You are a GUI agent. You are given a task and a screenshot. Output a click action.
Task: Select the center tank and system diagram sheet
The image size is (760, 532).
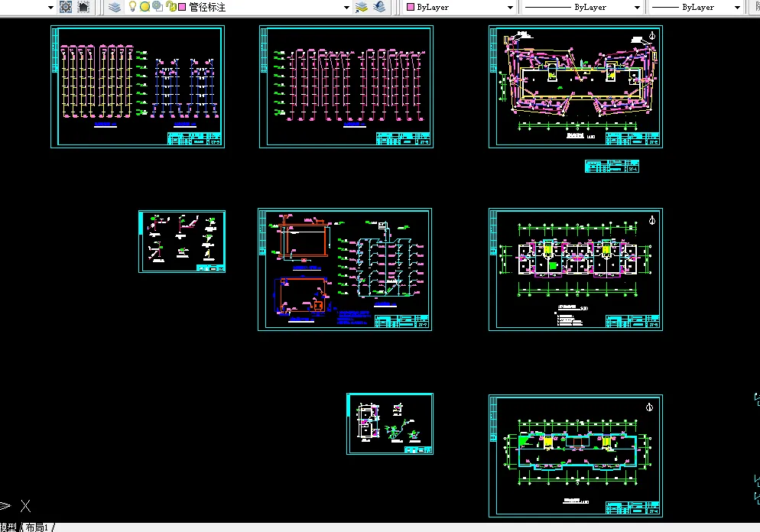click(345, 269)
